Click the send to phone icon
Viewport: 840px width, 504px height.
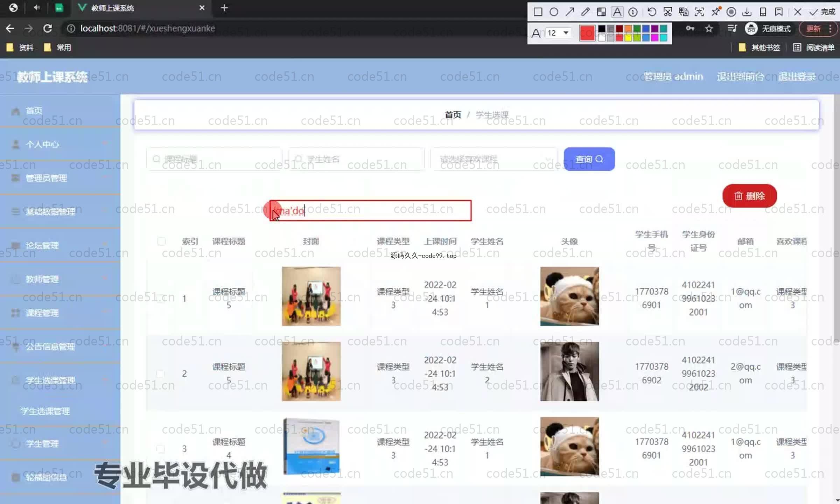coord(763,12)
